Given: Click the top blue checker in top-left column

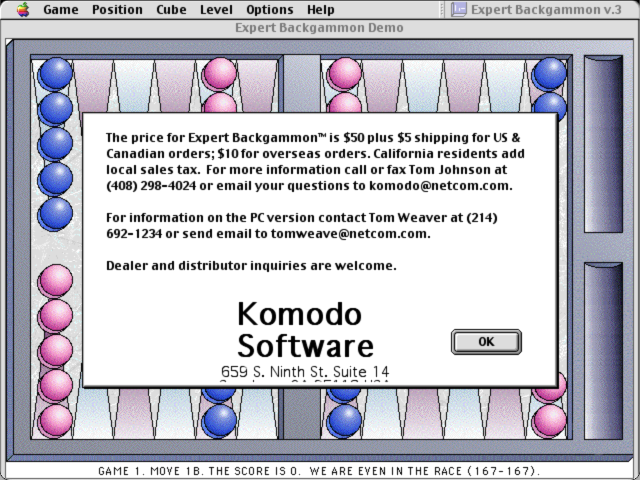Looking at the screenshot, I should [x=56, y=73].
